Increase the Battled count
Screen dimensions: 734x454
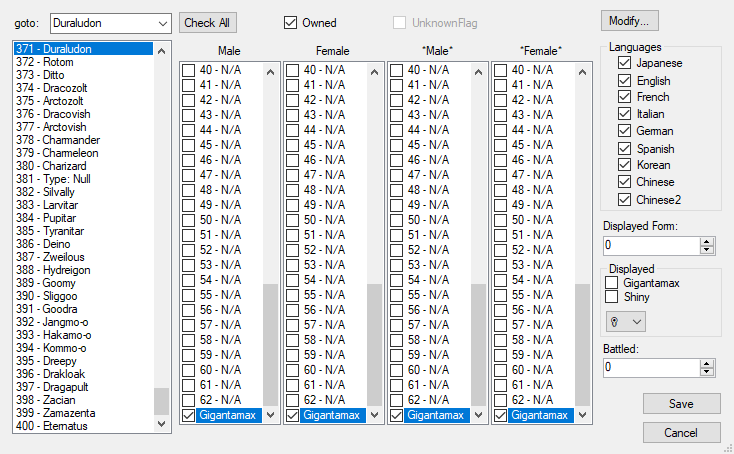coord(706,364)
